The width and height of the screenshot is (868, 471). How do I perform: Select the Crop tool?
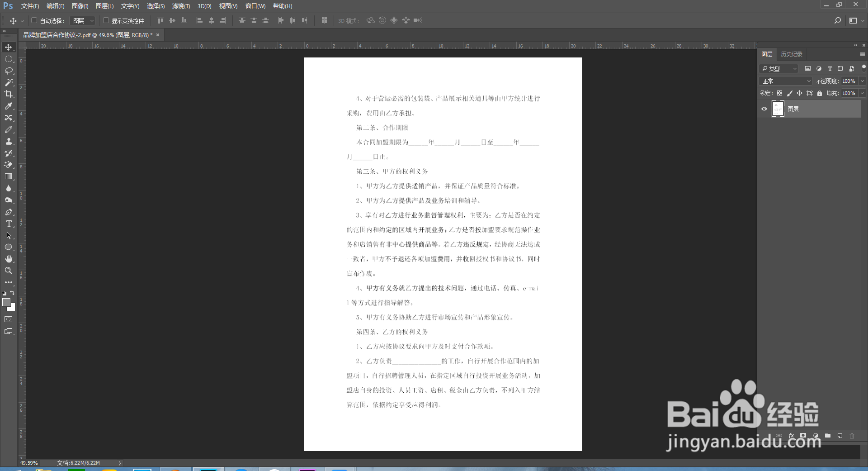(x=8, y=94)
